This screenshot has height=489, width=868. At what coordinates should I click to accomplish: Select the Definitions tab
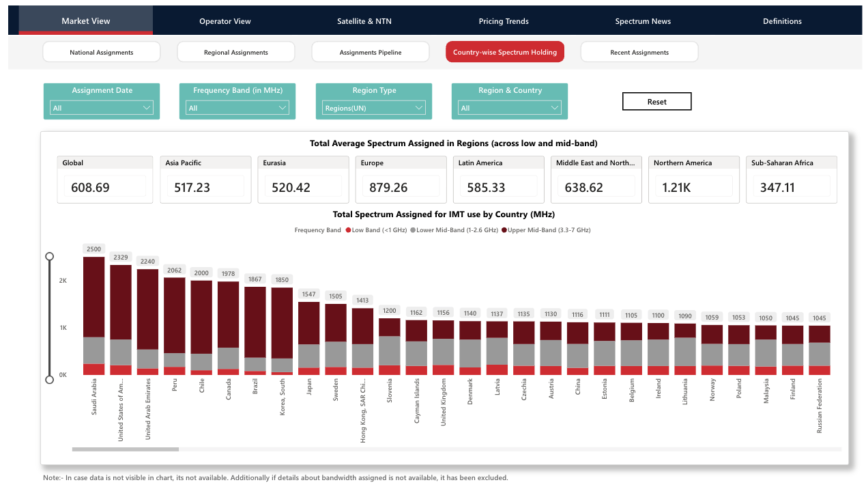click(x=782, y=21)
